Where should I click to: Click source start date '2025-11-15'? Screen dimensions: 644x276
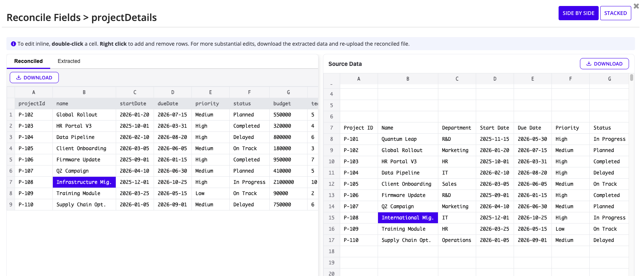coord(495,139)
